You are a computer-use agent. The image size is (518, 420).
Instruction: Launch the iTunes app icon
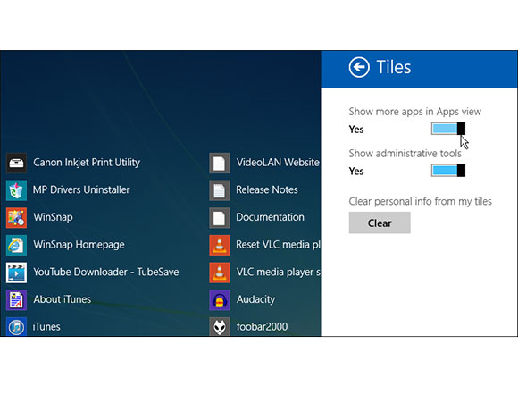tap(16, 326)
